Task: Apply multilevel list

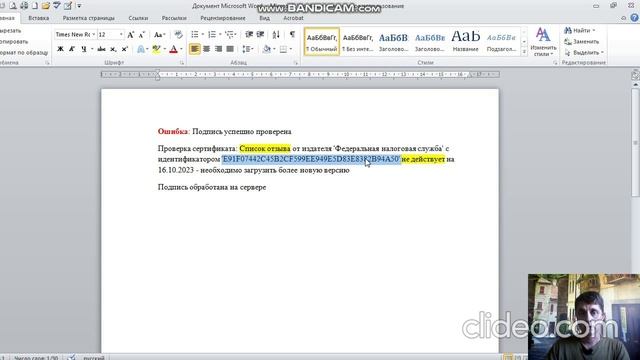Action: [x=229, y=34]
